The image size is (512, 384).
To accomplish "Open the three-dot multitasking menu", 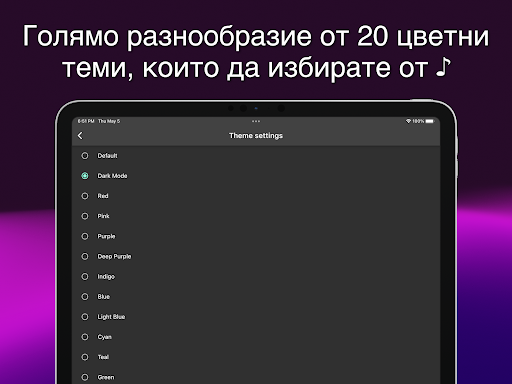I will coord(256,121).
